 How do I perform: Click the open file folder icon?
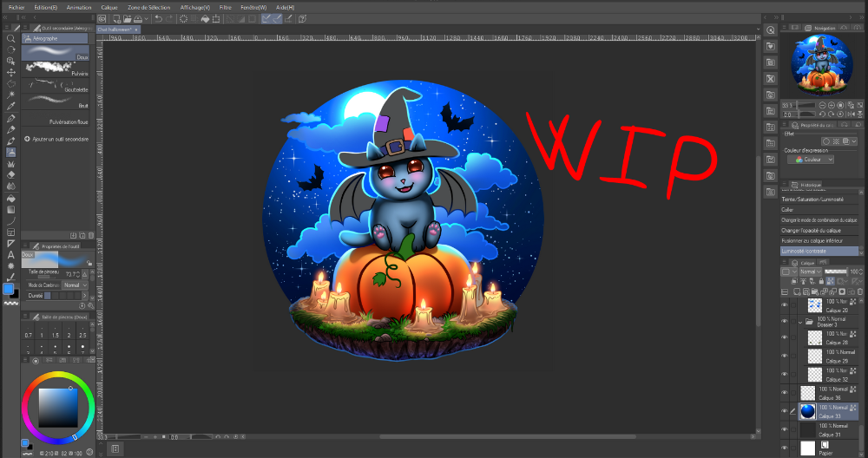coord(128,18)
